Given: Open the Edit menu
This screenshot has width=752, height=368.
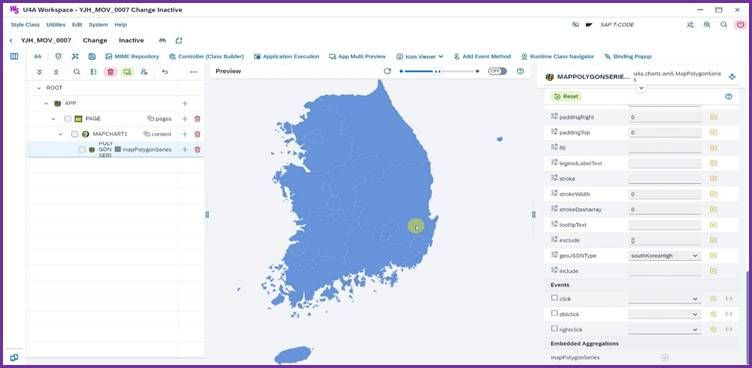Looking at the screenshot, I should point(77,24).
